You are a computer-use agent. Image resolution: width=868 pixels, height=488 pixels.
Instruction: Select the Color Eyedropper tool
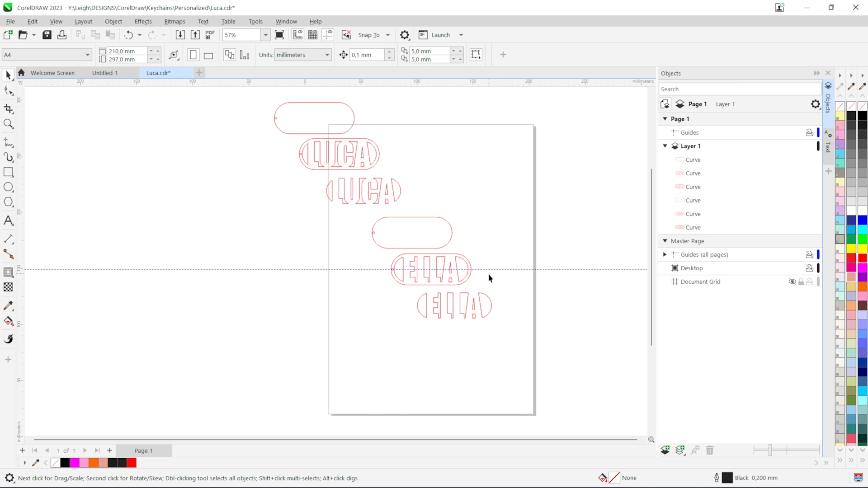8,306
